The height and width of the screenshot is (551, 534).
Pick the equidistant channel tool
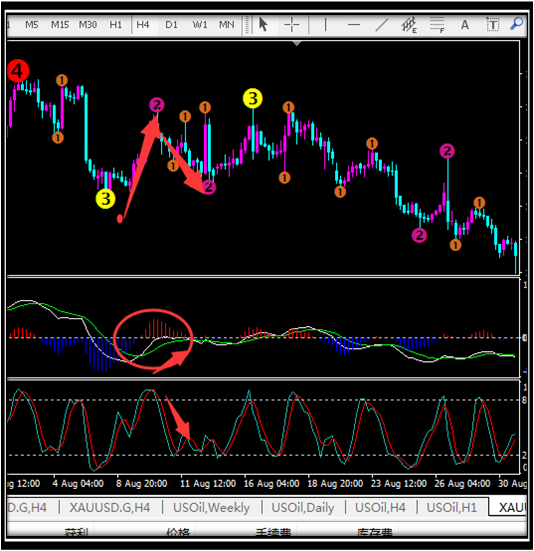pyautogui.click(x=409, y=25)
